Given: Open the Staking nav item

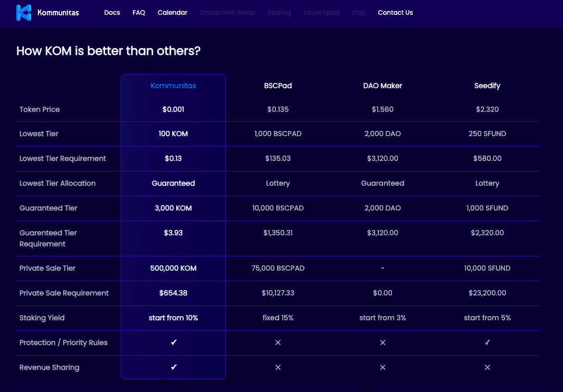Looking at the screenshot, I should (x=279, y=13).
